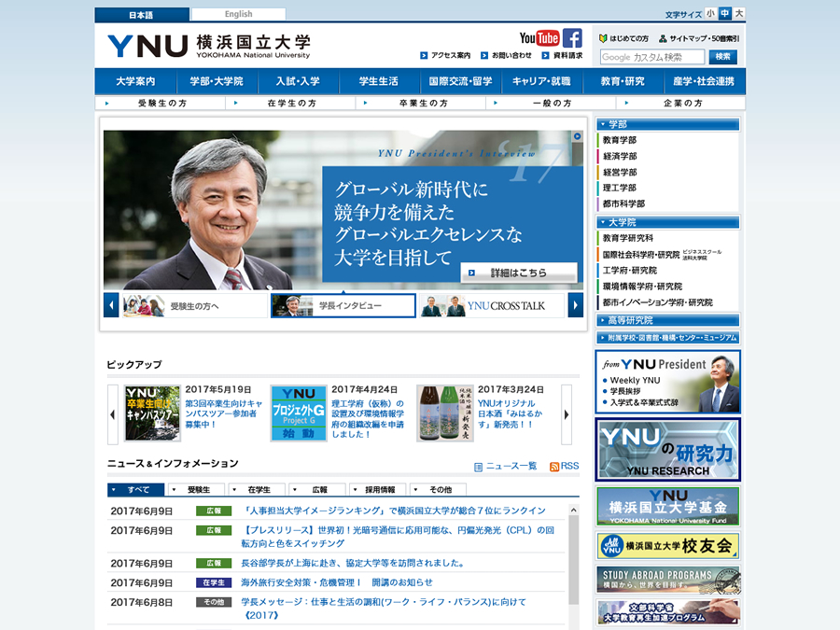Click the 検索 search button
The image size is (840, 630).
pyautogui.click(x=722, y=57)
